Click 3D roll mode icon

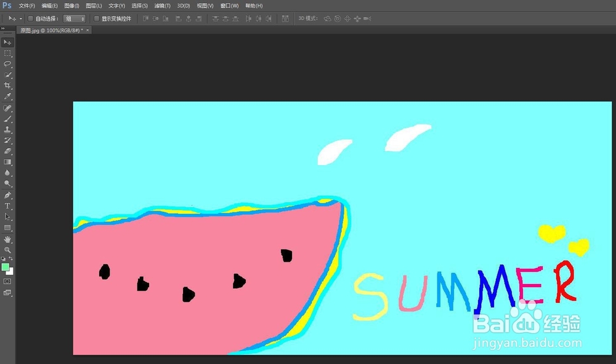[338, 18]
